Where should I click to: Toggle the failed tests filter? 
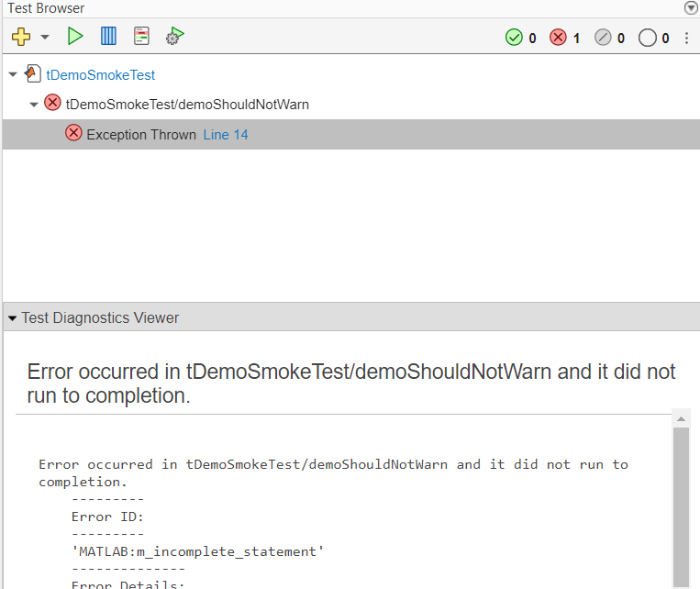coord(558,38)
